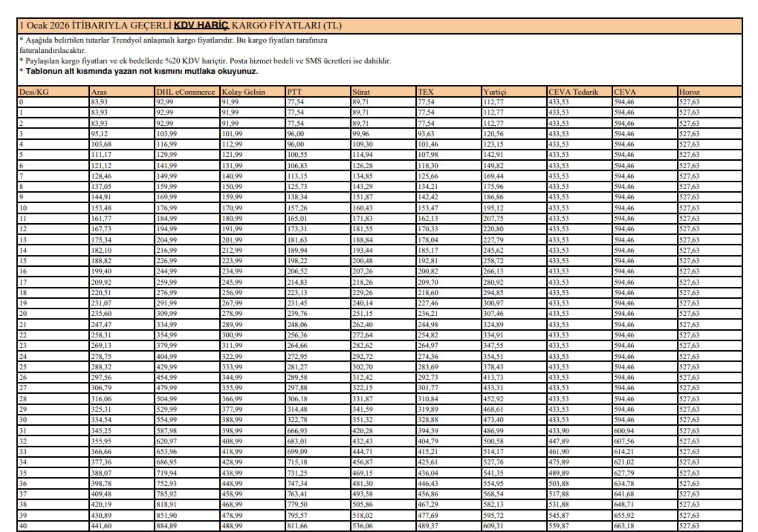Click the Desi/KG cell for row 20
This screenshot has width=758, height=532.
click(x=23, y=314)
